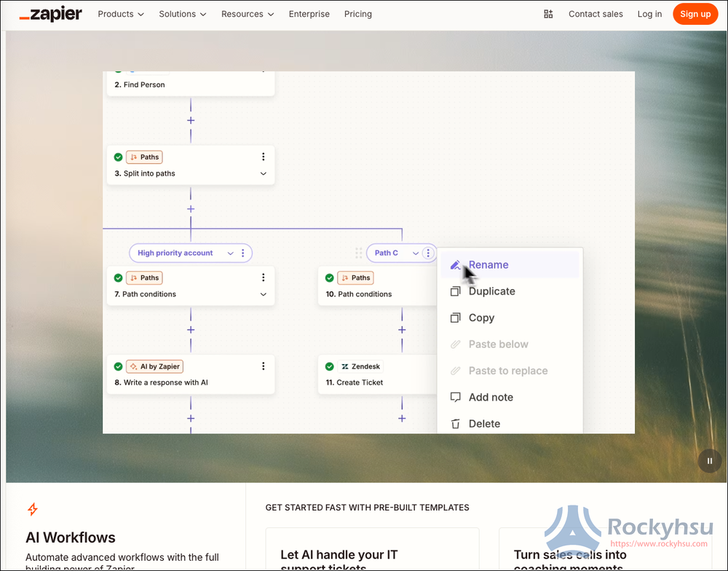Select the 2. Find Person step card

pos(191,84)
